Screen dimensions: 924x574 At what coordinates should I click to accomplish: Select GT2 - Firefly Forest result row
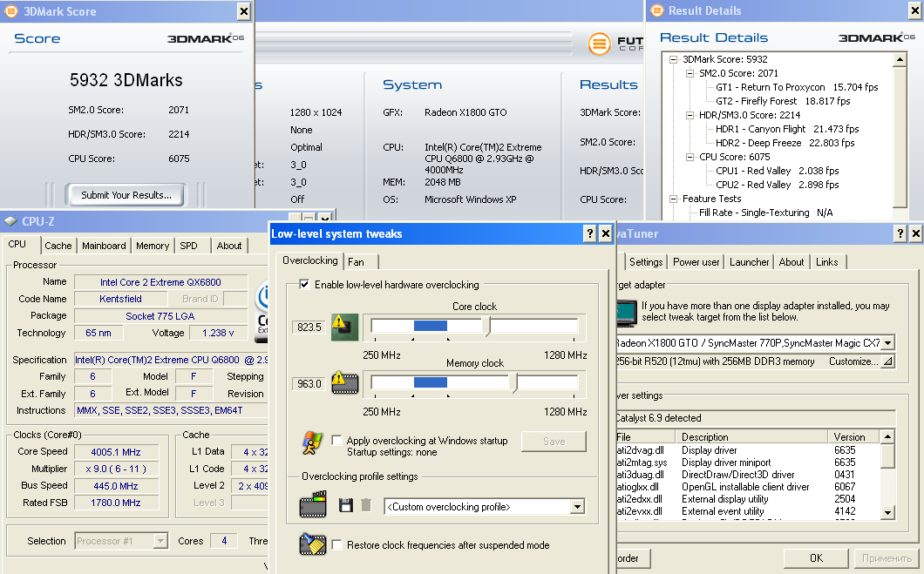coord(783,101)
